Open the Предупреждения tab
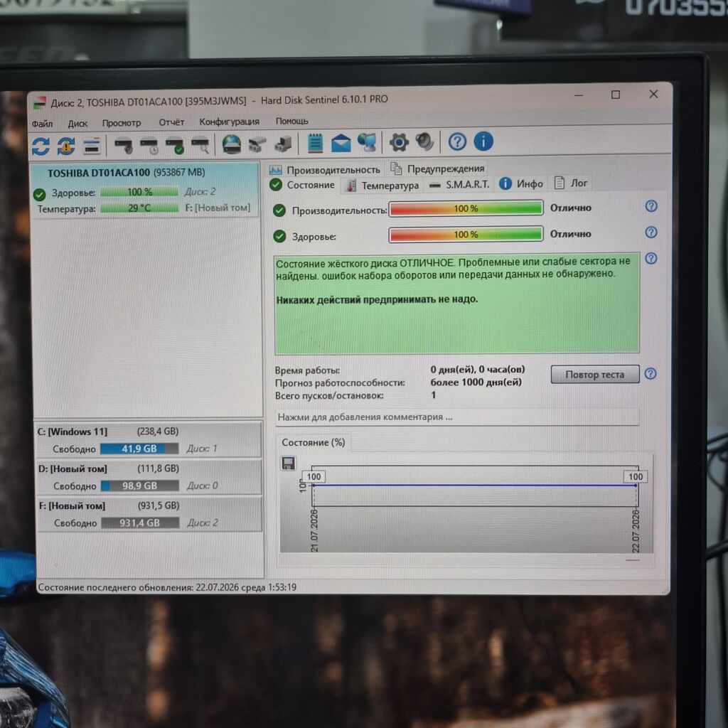This screenshot has width=728, height=728. coord(438,168)
